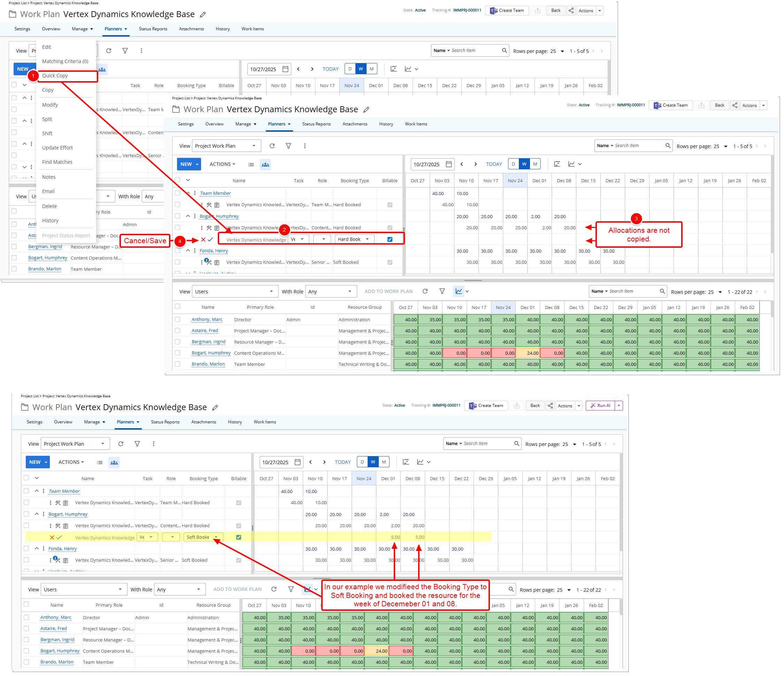Screen dimensions: 784x676
Task: Expand the With Role Any dropdown
Action: [180, 589]
